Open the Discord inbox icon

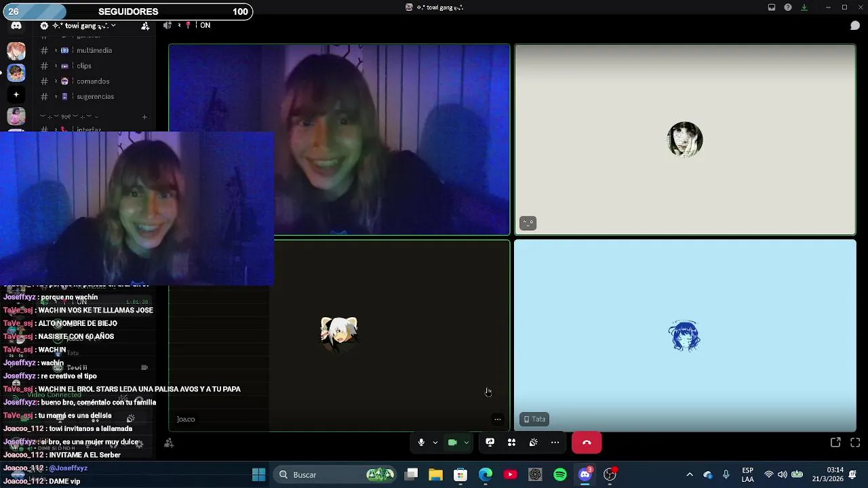pos(772,7)
